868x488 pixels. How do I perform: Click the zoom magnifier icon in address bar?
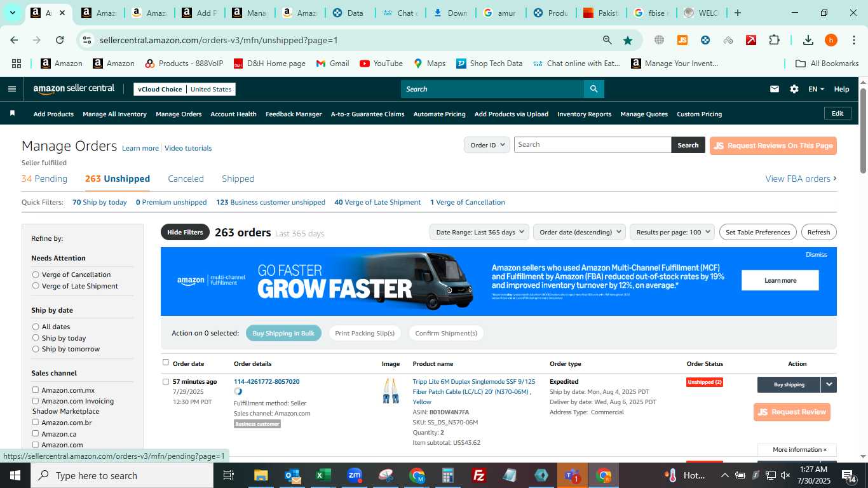[x=607, y=40]
